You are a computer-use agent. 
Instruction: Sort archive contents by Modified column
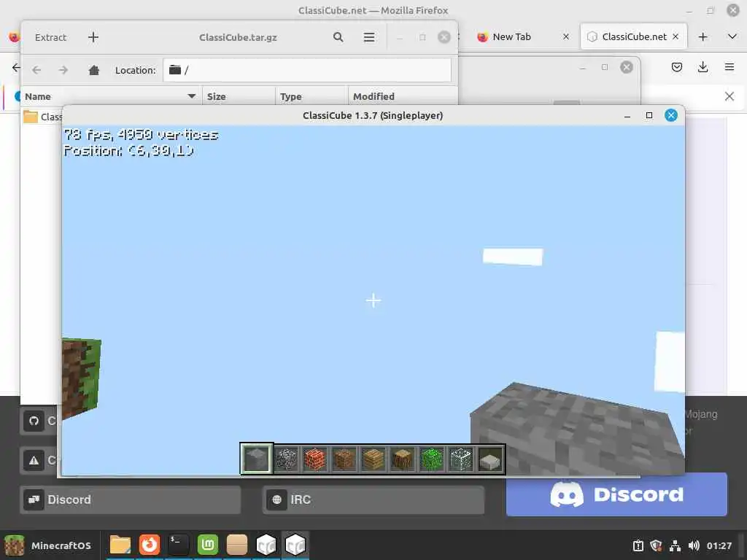[x=403, y=96]
